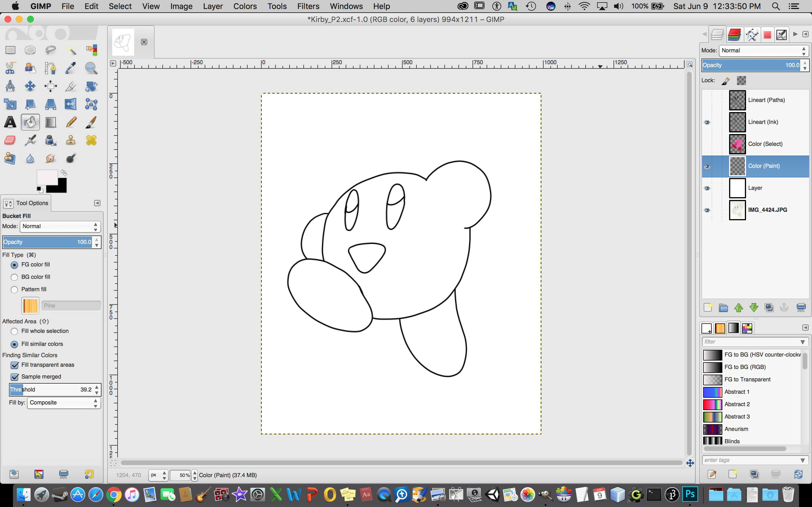Open the px unit selector in status bar

[158, 475]
